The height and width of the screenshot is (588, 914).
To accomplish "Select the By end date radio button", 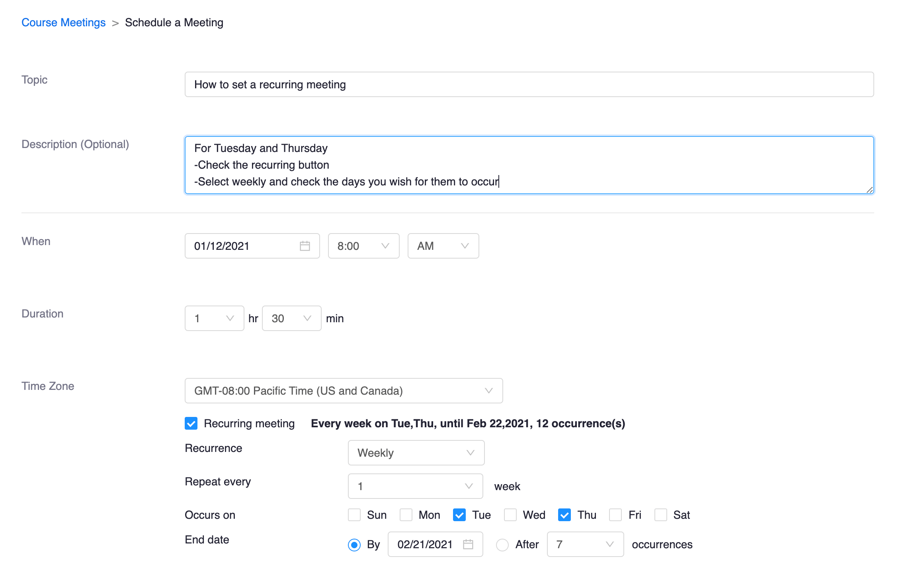I will (354, 545).
